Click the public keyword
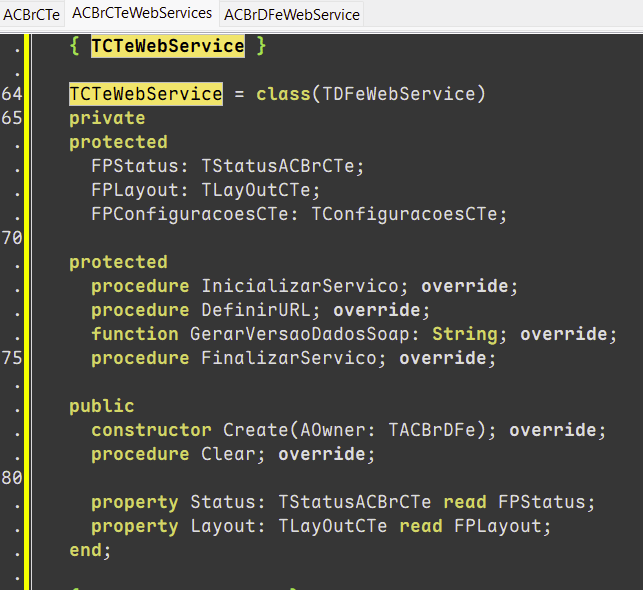 click(102, 406)
